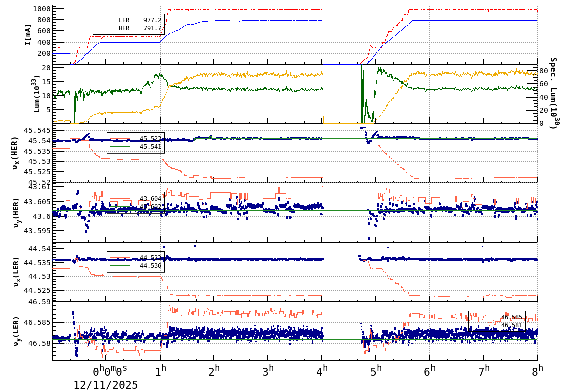The width and height of the screenshot is (579, 392).
Task: Click the 200 tick on current axis
Action: pos(44,53)
